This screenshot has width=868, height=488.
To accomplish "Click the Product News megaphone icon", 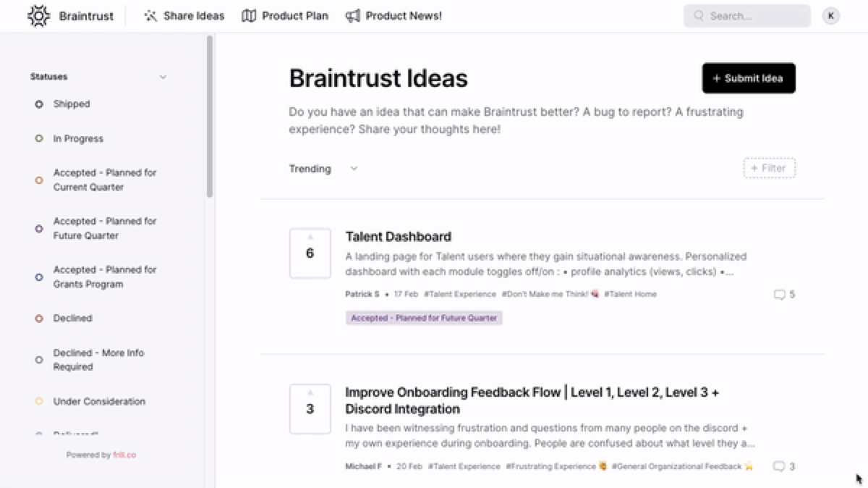I will coord(353,16).
